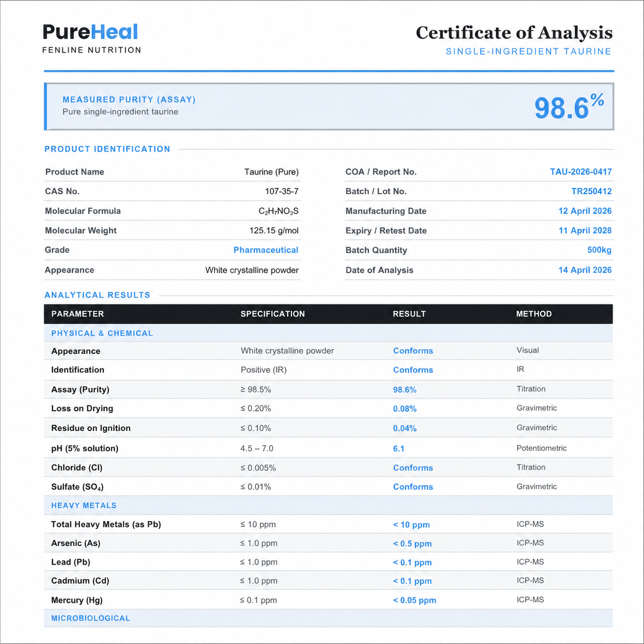Click the PARAMETER column header
The image size is (644, 644).
(78, 314)
